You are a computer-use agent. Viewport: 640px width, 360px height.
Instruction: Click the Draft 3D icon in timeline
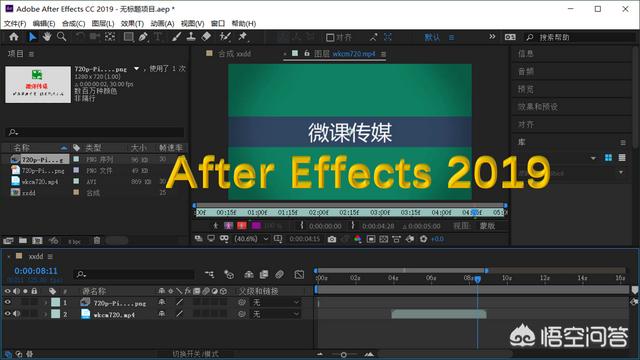229,275
